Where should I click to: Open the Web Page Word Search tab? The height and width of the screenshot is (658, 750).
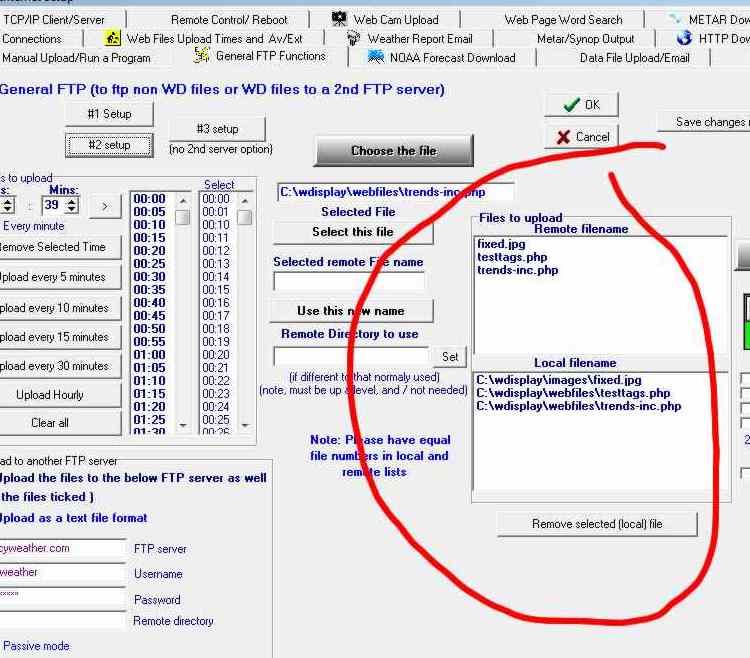point(563,20)
